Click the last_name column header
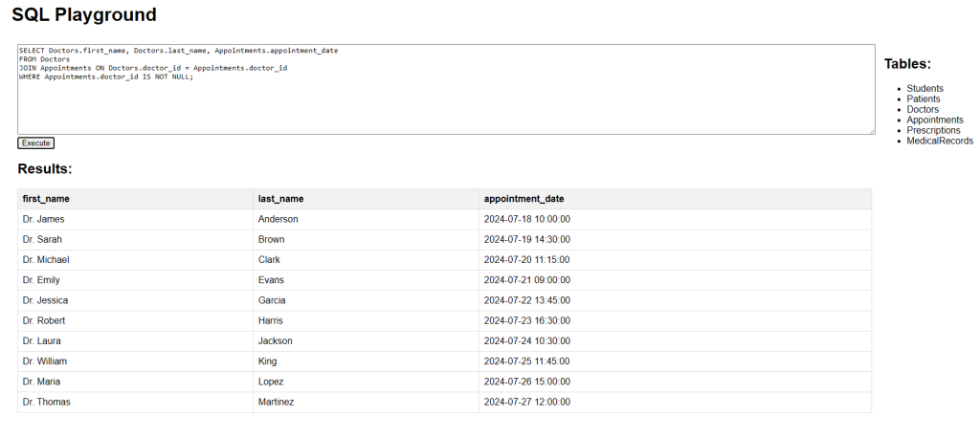980x437 pixels. [x=367, y=199]
